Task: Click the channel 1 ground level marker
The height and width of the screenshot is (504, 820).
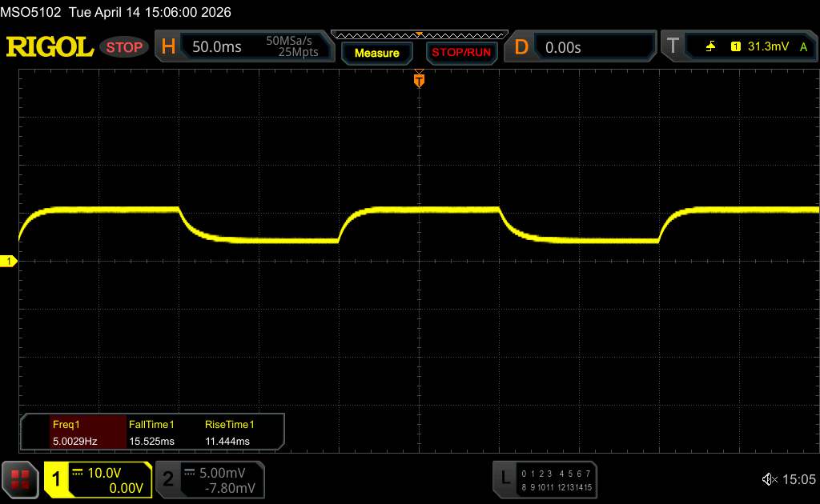Action: (8, 261)
